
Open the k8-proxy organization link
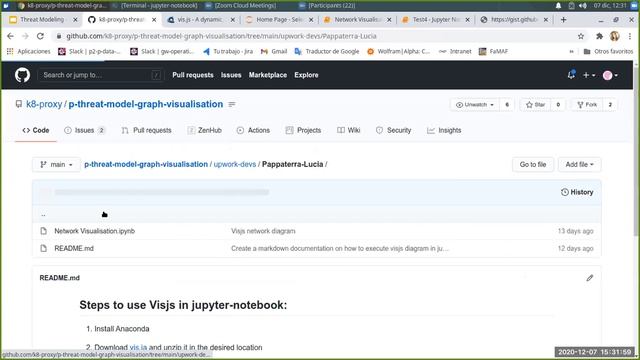point(44,104)
